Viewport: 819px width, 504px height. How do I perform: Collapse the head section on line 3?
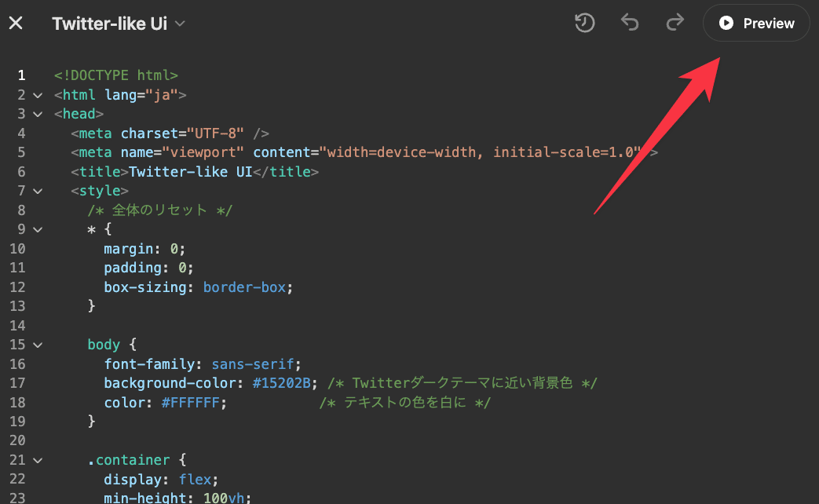pos(37,115)
